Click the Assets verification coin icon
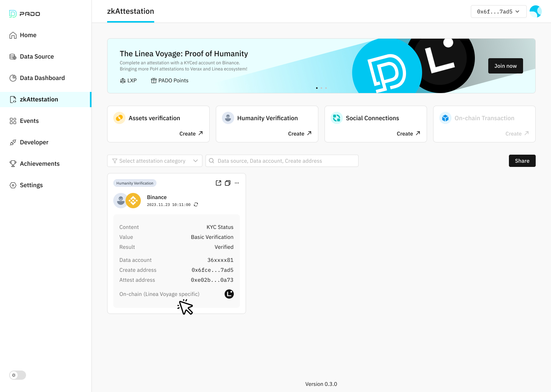551x392 pixels. tap(119, 118)
